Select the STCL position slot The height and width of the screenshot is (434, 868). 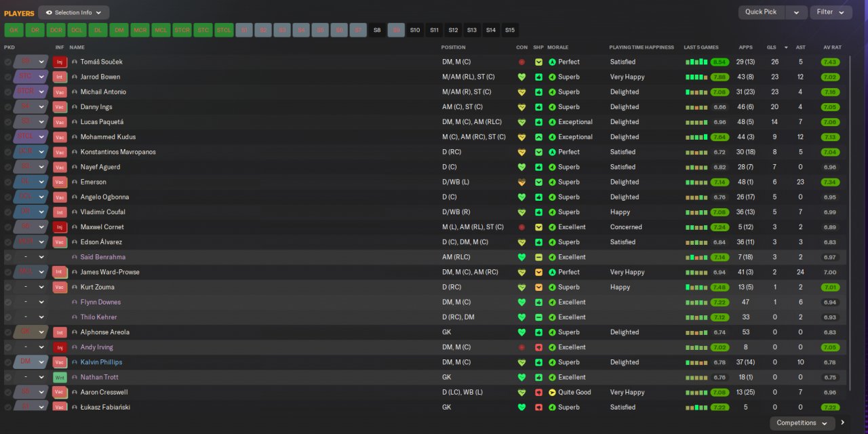[224, 30]
